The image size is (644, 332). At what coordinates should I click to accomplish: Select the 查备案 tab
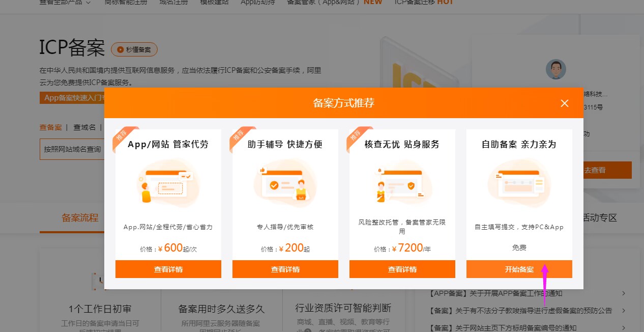click(x=50, y=127)
